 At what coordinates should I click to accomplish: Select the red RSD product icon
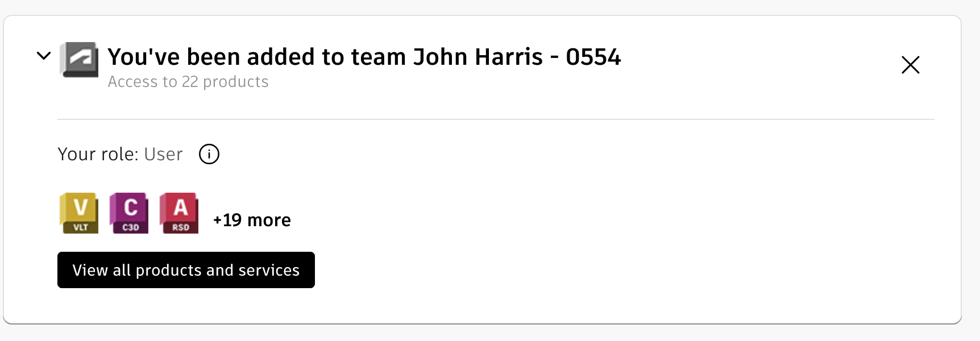(x=179, y=213)
